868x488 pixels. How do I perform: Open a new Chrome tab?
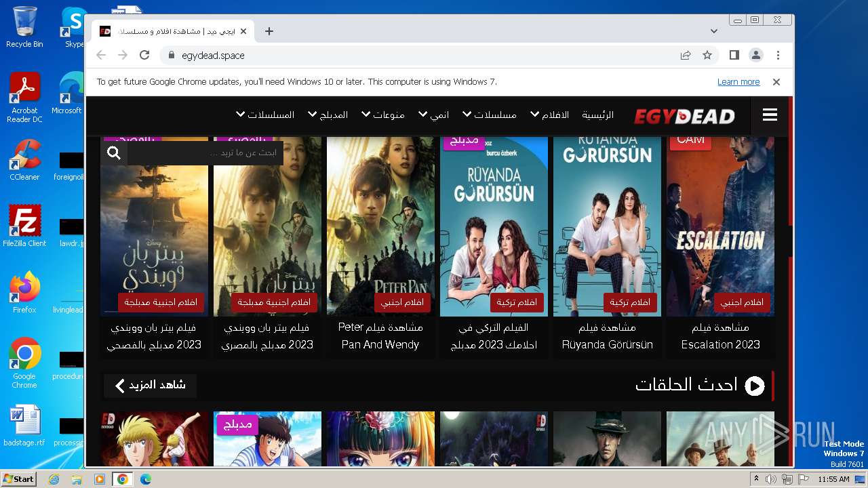click(269, 31)
